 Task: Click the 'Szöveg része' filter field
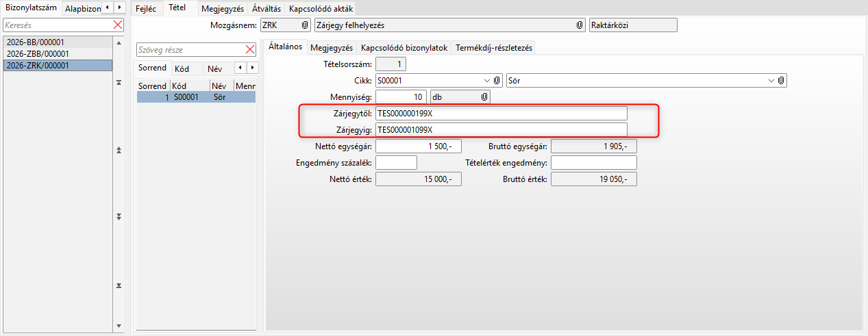191,50
